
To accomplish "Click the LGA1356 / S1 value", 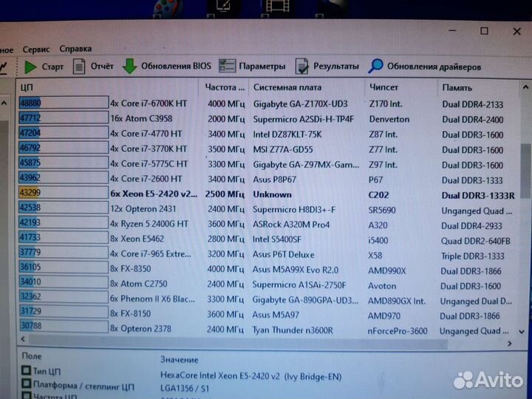I will [185, 388].
